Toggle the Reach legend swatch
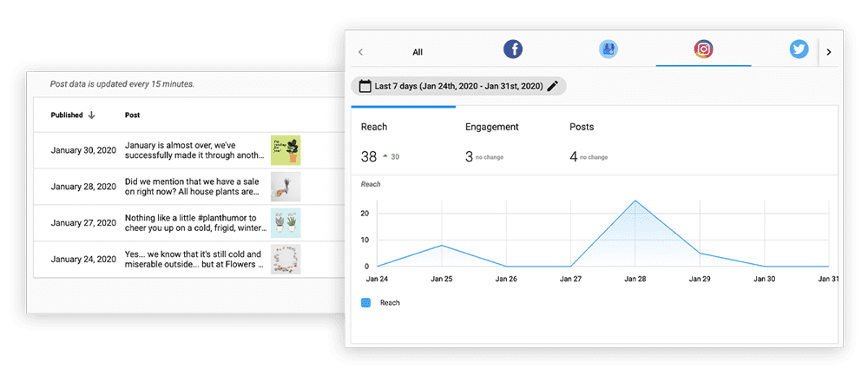 365,303
